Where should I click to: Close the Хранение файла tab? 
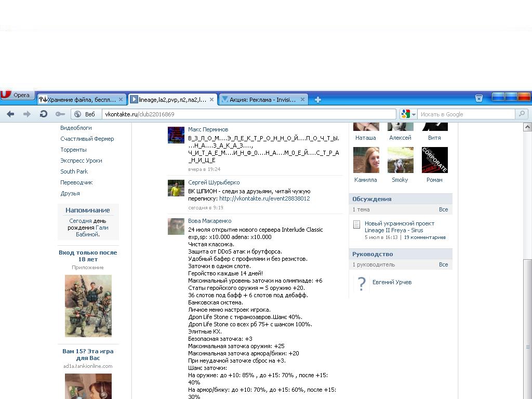[x=121, y=100]
